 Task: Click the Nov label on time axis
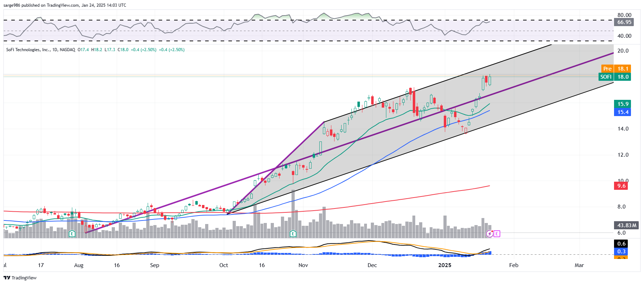pyautogui.click(x=303, y=265)
